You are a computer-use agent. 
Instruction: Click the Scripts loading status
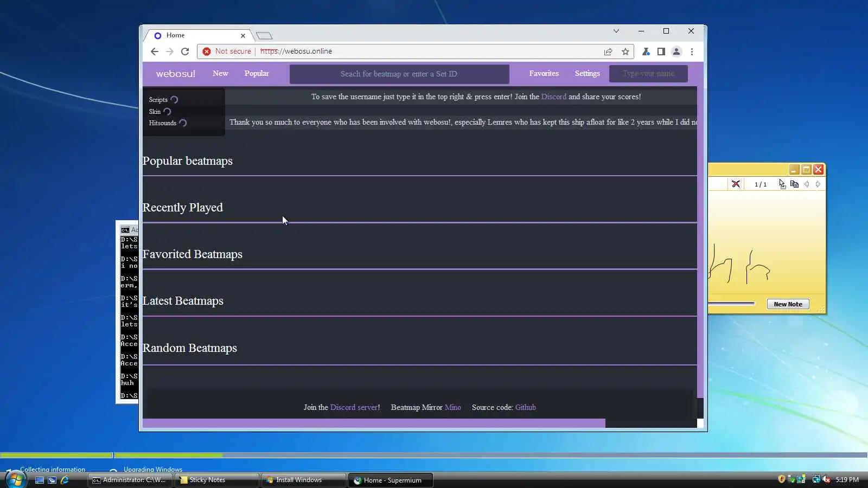point(163,100)
